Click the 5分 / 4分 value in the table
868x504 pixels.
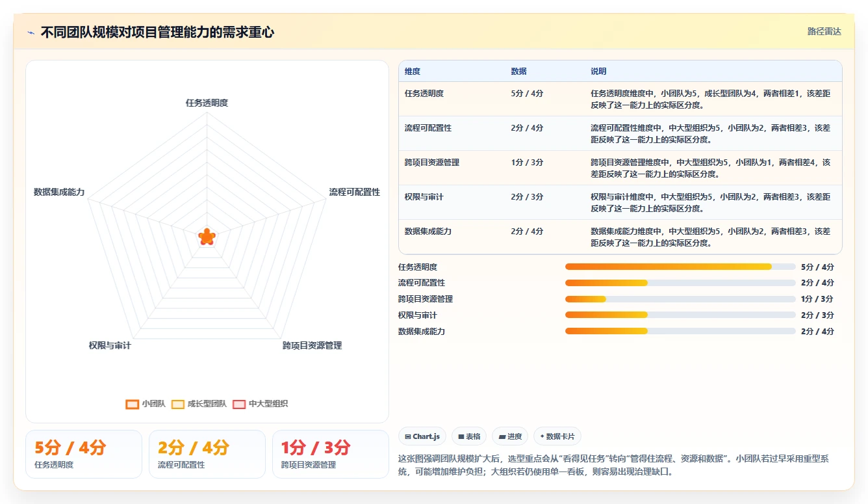point(527,94)
